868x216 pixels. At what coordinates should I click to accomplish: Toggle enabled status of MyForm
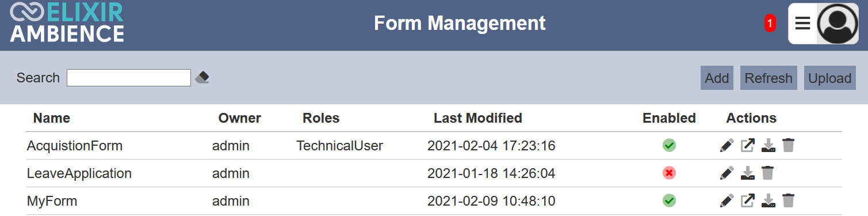[669, 200]
